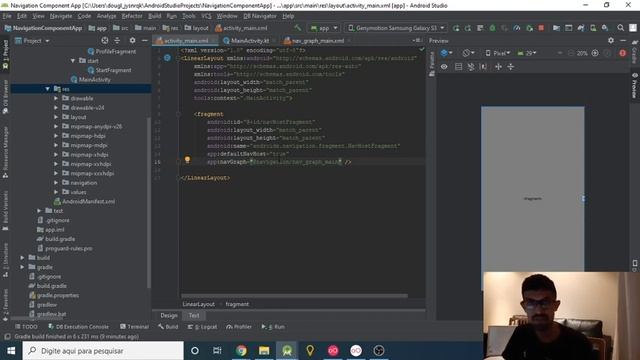The width and height of the screenshot is (640, 360).
Task: Open the Build menu
Action: [154, 16]
